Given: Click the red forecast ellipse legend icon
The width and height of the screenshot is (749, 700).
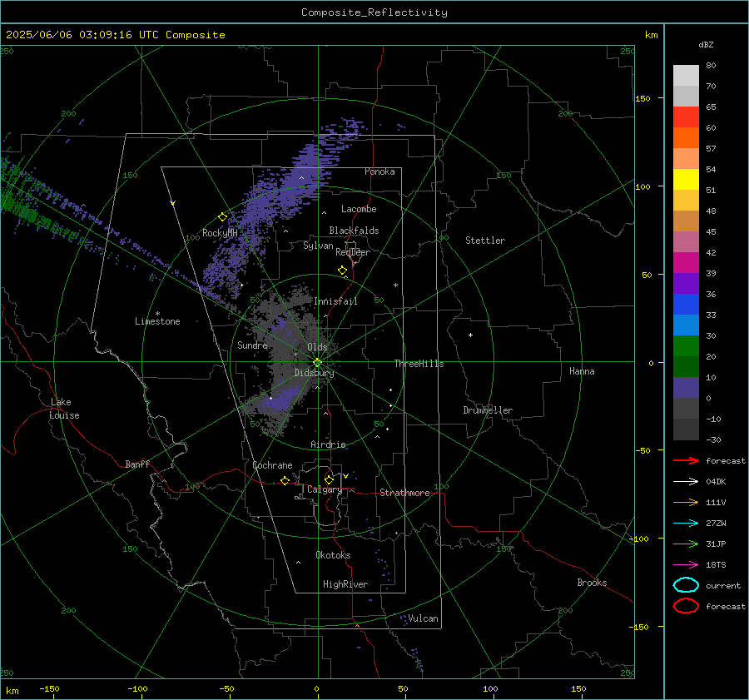Looking at the screenshot, I should (686, 606).
